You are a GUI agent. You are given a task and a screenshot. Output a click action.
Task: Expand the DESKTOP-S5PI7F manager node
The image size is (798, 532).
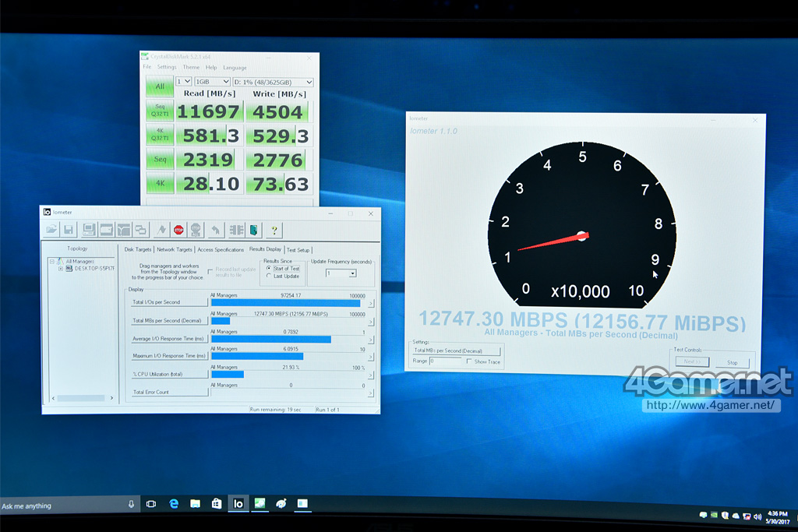[61, 269]
